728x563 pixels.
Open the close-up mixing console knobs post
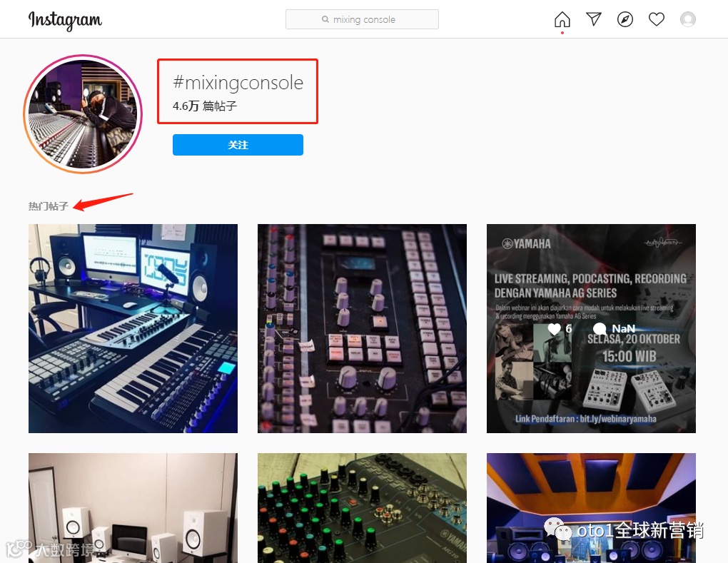coord(362,329)
